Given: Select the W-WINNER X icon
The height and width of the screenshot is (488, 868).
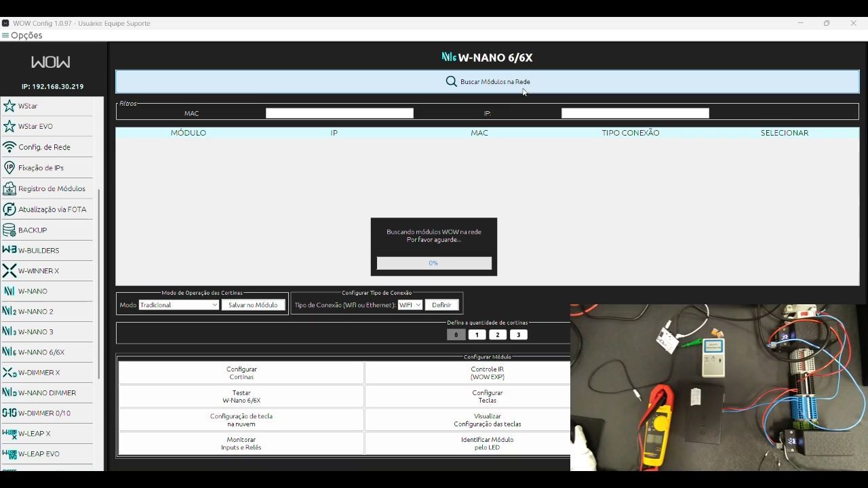Looking at the screenshot, I should 9,271.
